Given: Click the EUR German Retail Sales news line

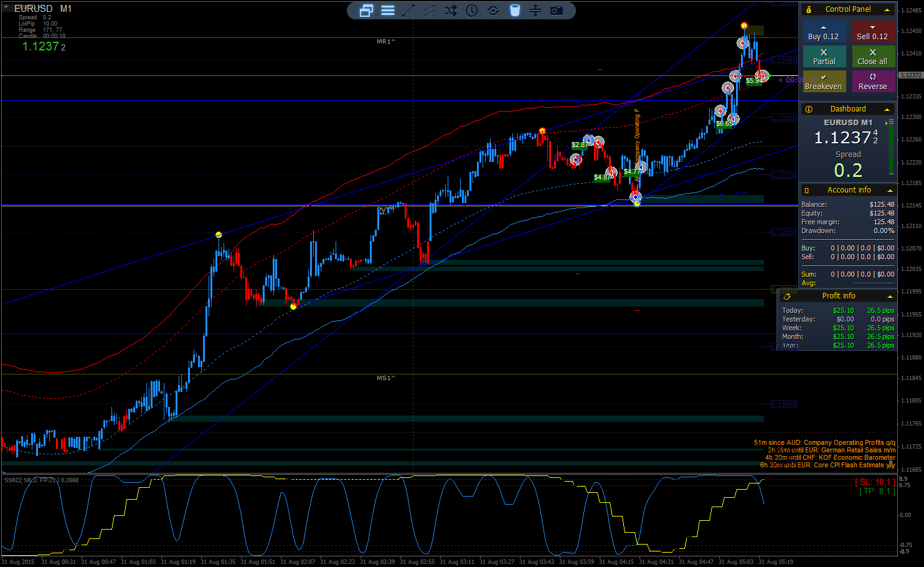Looking at the screenshot, I should coord(831,450).
